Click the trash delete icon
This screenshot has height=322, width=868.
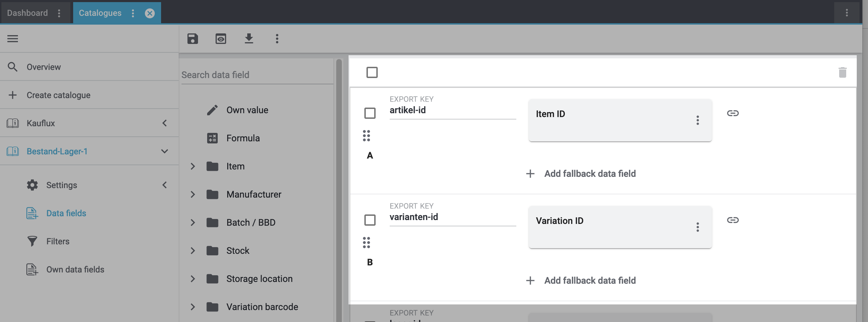(x=842, y=72)
